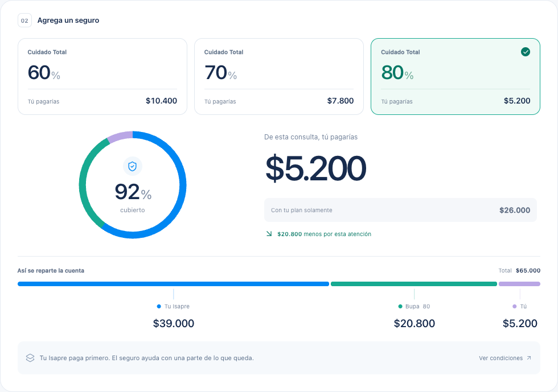Open the Ver condiciones link
Image resolution: width=558 pixels, height=392 pixels.
[505, 358]
